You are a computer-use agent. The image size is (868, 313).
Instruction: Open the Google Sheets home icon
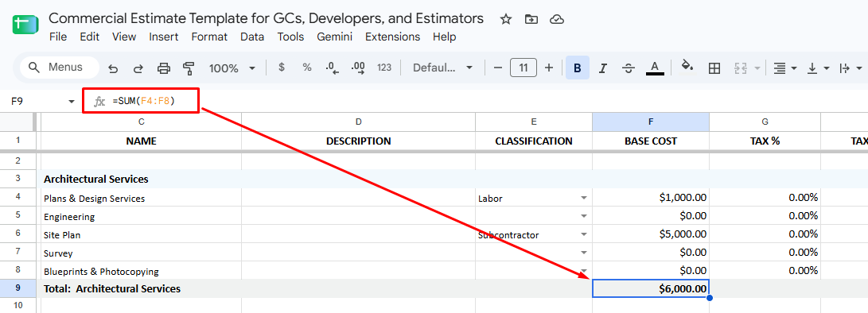click(x=25, y=25)
